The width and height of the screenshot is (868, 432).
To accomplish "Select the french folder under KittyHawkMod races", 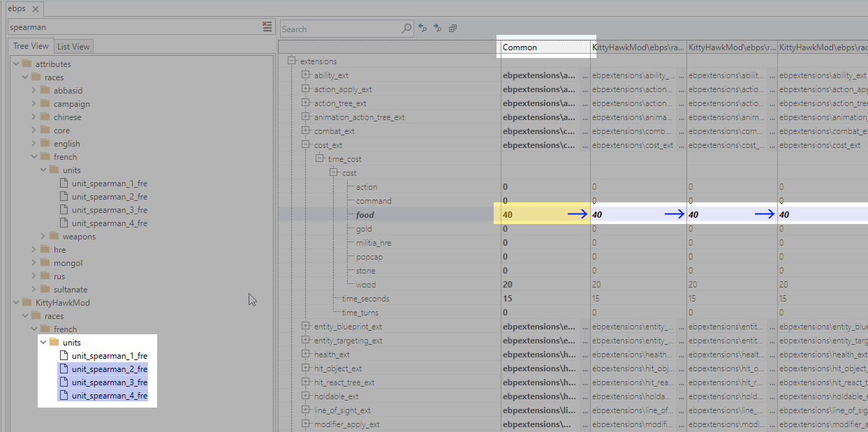I will coord(65,329).
